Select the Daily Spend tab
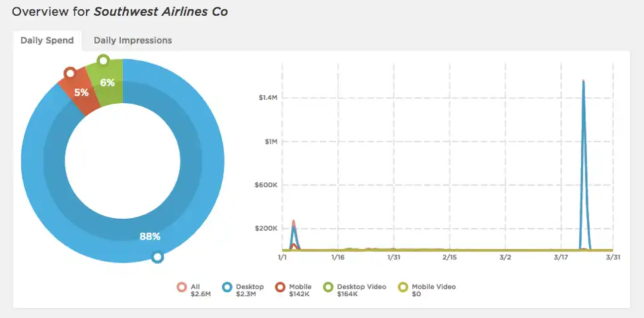 click(x=48, y=40)
